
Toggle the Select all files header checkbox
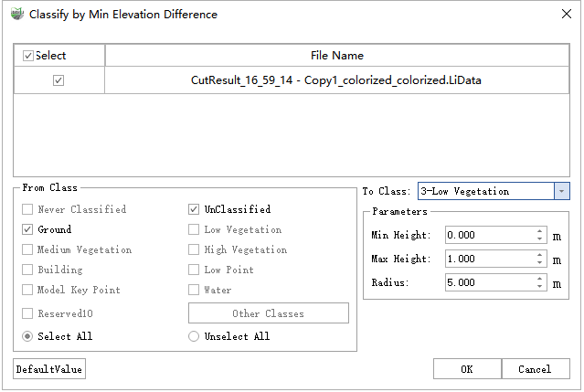click(28, 56)
